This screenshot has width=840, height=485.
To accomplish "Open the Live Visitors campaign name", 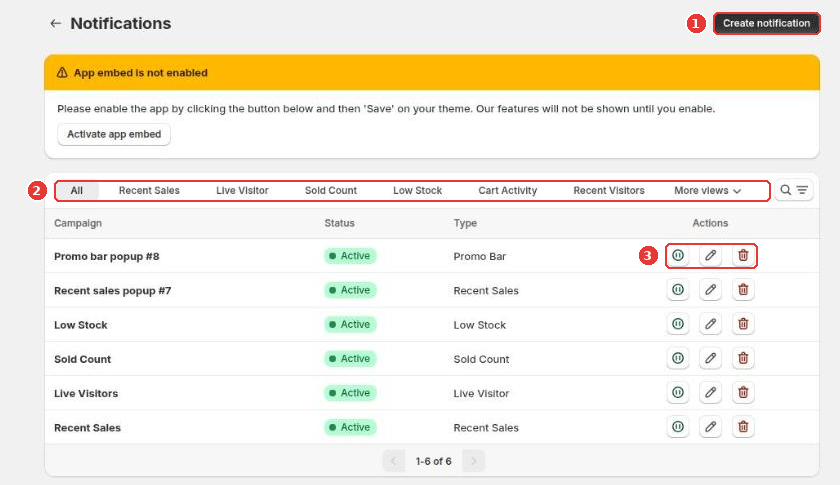I will coord(86,394).
